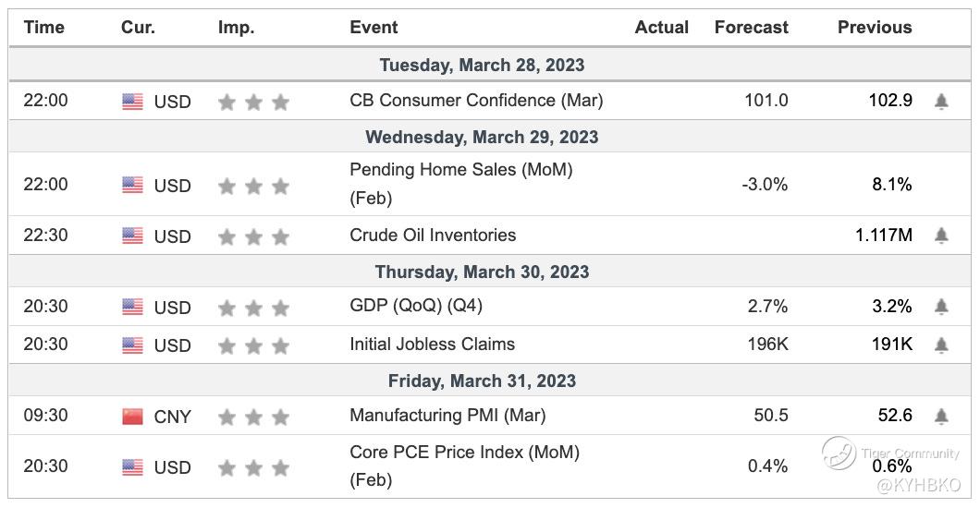Open Initial Jobless Claims event
The width and height of the screenshot is (980, 508).
point(432,344)
